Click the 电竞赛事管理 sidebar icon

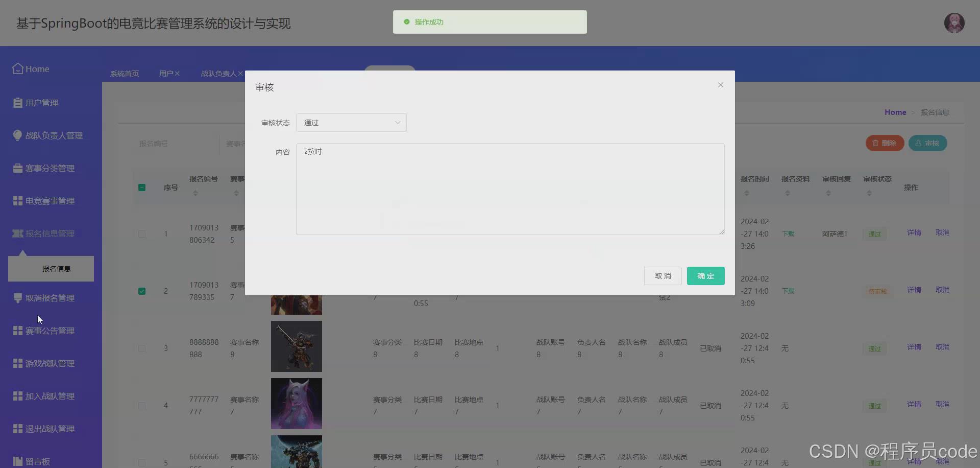(x=17, y=200)
